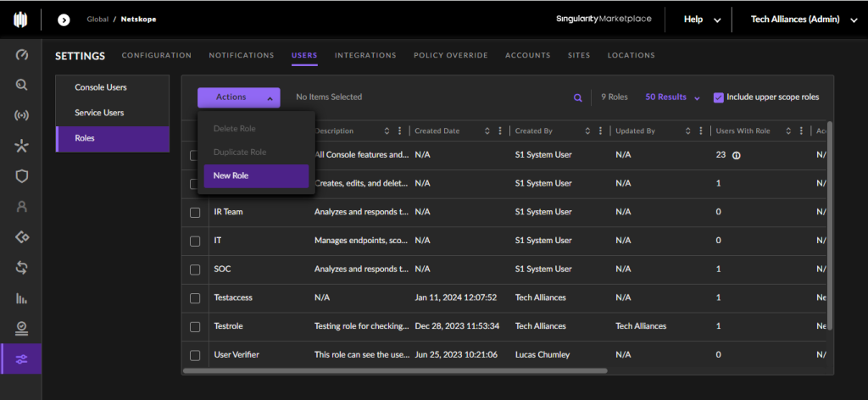Click the shield icon in left sidebar
This screenshot has height=400, width=868.
(21, 176)
